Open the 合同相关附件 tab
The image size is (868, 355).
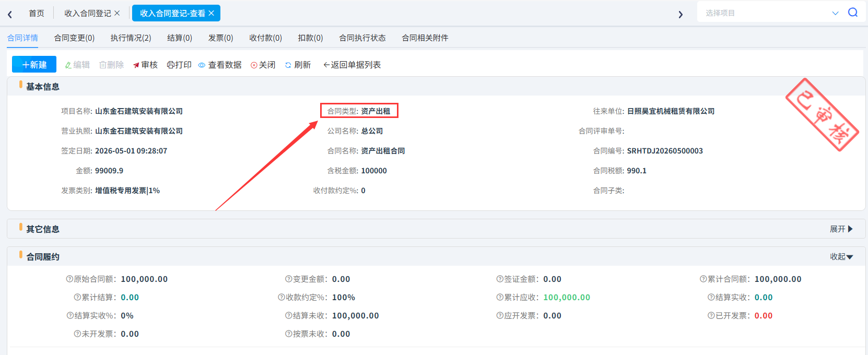pos(425,38)
